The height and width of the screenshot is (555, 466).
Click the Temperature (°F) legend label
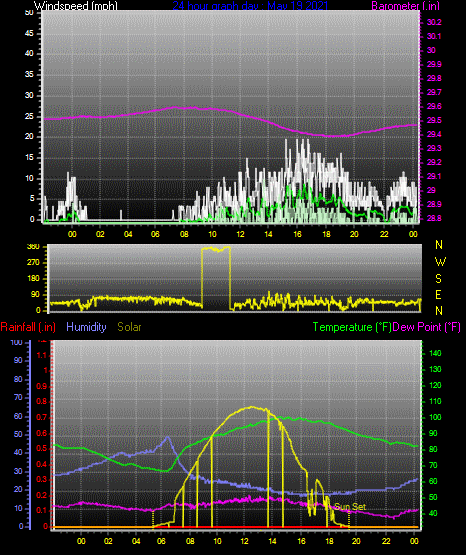[x=352, y=327]
